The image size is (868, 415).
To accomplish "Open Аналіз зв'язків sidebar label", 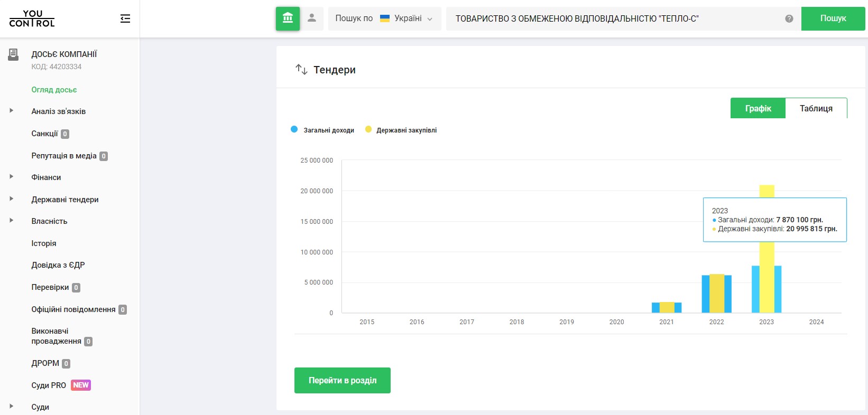I will point(59,111).
